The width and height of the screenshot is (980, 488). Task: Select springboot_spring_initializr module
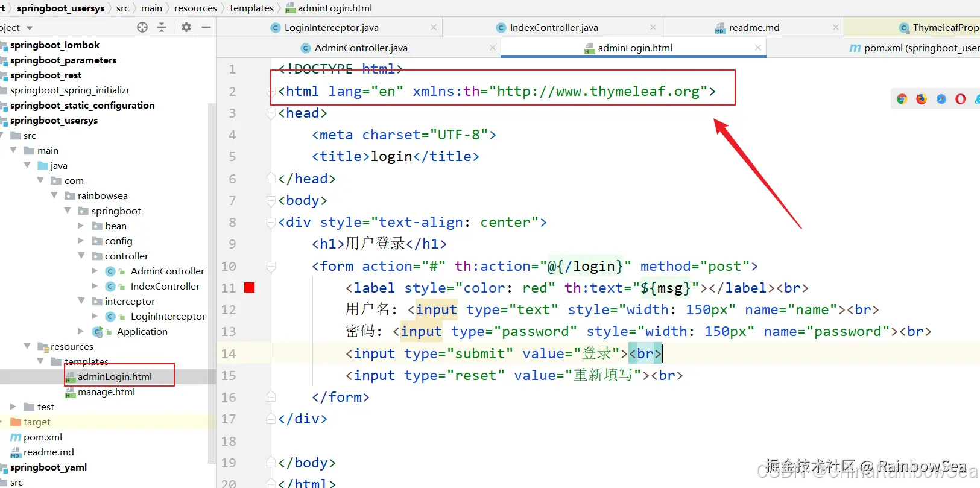click(x=70, y=90)
